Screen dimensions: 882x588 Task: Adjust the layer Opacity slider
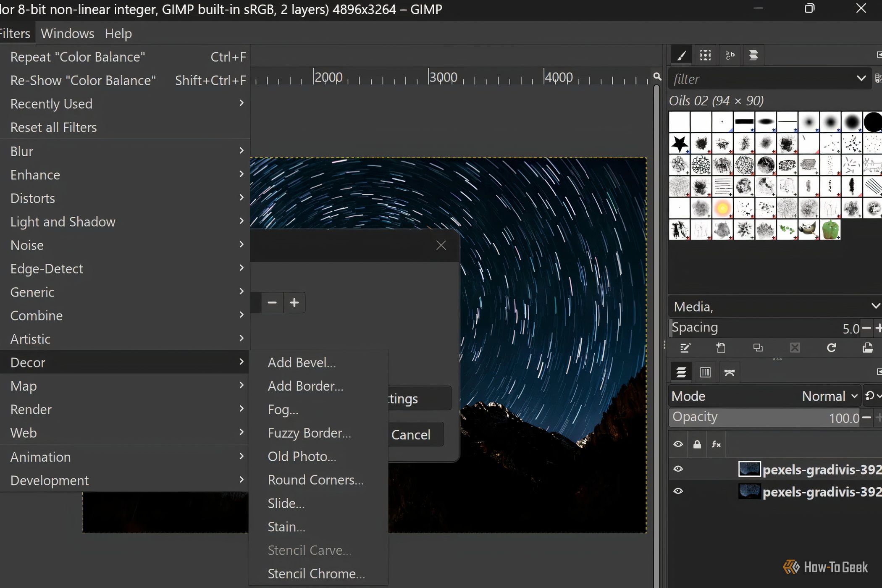[764, 417]
